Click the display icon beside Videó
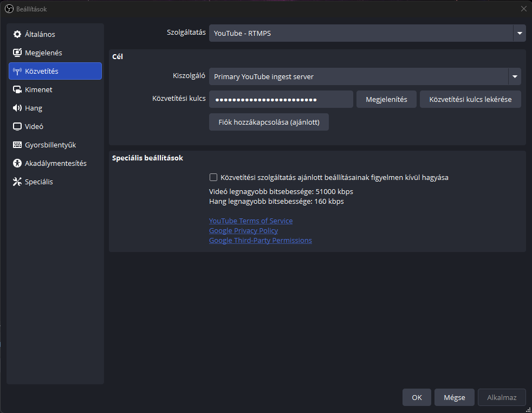532x413 pixels. (17, 127)
